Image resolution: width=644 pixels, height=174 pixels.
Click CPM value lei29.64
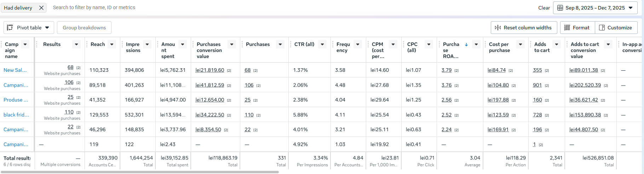click(x=380, y=100)
